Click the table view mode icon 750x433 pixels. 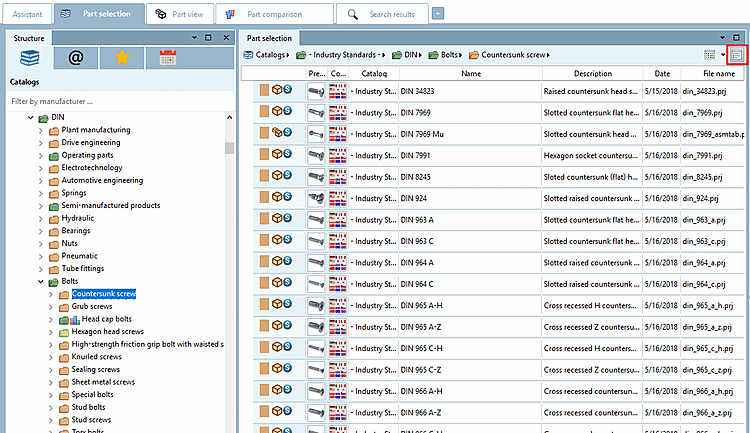pos(709,55)
